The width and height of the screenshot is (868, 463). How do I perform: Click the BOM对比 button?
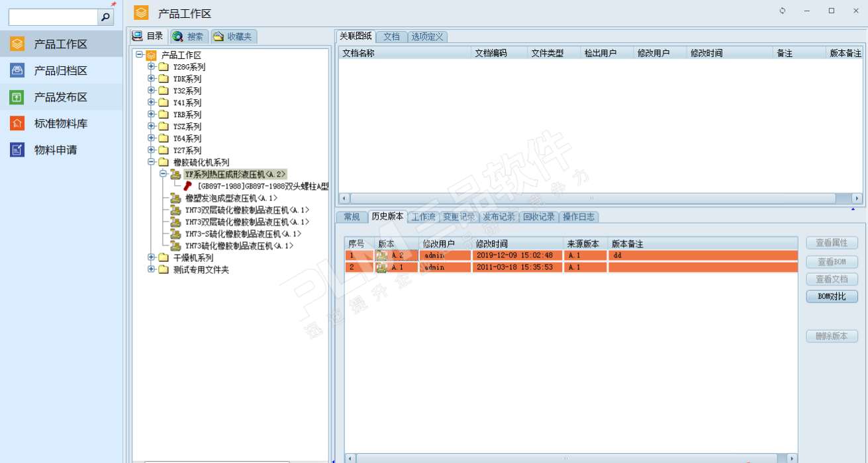click(x=832, y=296)
